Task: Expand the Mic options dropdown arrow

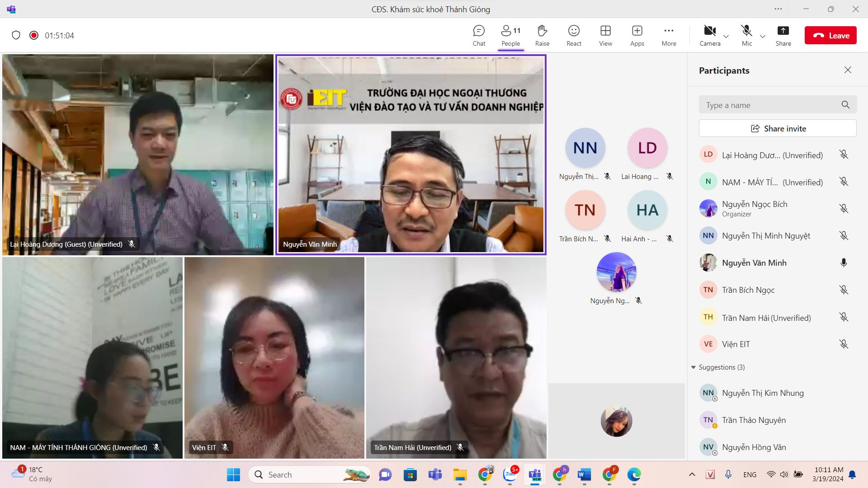Action: pyautogui.click(x=763, y=36)
